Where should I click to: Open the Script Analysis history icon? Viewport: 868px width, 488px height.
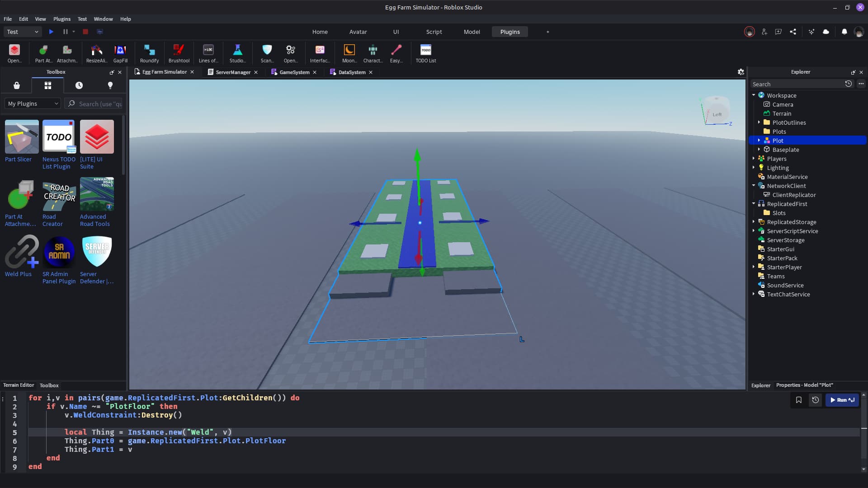click(x=816, y=400)
